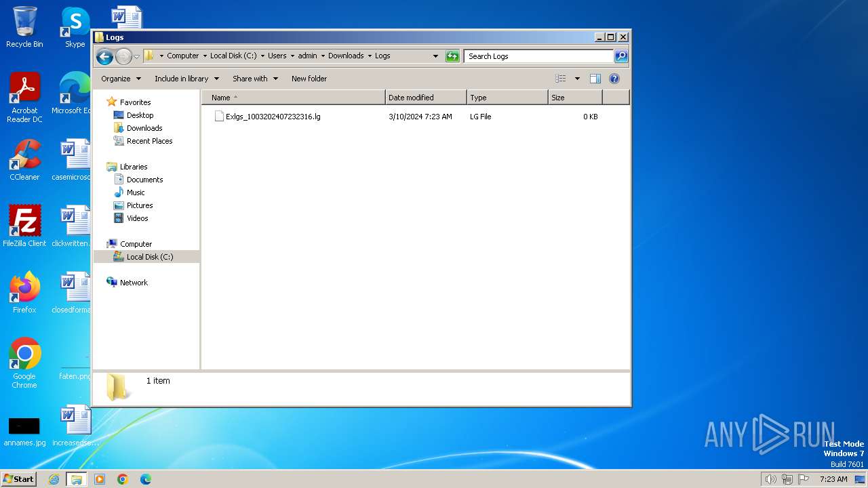The image size is (868, 488).
Task: Select Acrobat Reader DC desktop icon
Action: [x=24, y=98]
